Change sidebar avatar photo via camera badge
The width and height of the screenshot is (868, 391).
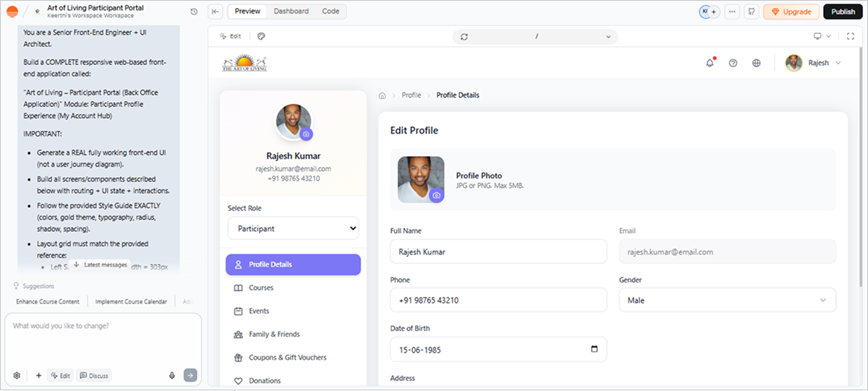coord(307,134)
